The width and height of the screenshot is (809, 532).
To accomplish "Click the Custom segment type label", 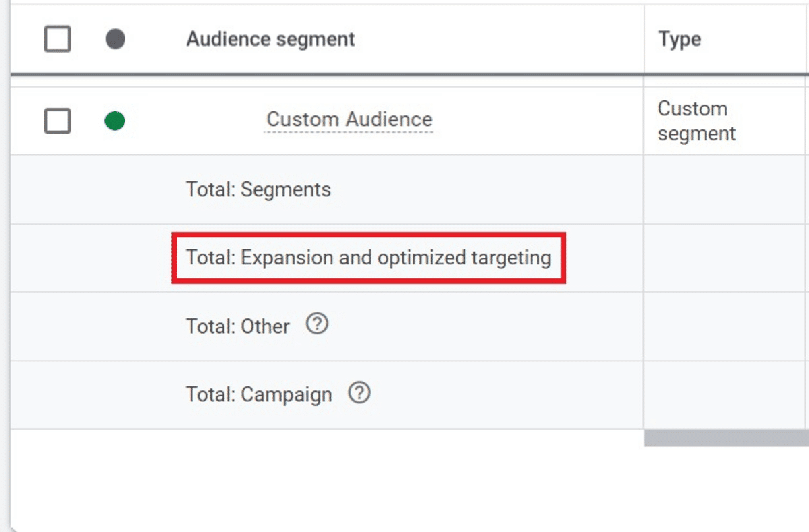I will click(695, 120).
